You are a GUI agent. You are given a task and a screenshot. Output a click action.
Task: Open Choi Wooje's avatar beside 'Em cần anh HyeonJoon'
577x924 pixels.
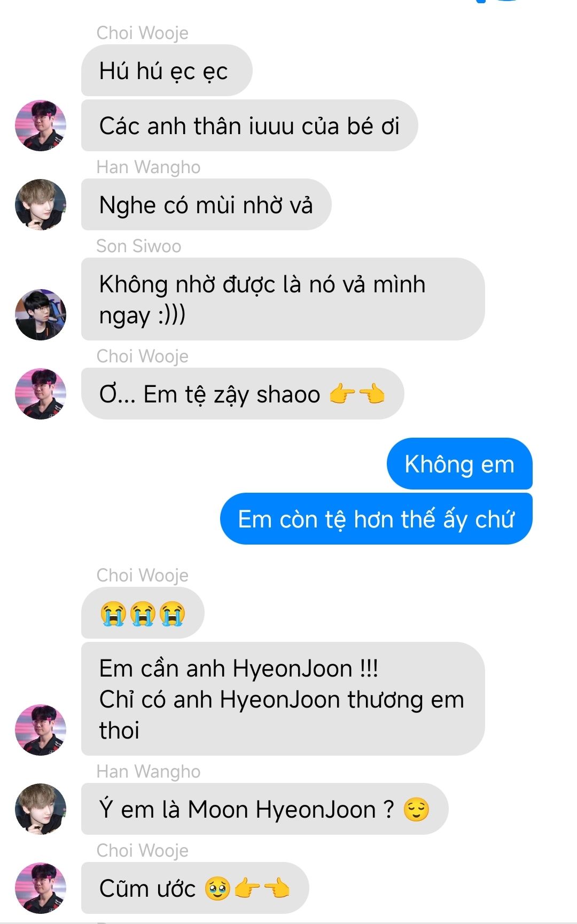coord(41,730)
